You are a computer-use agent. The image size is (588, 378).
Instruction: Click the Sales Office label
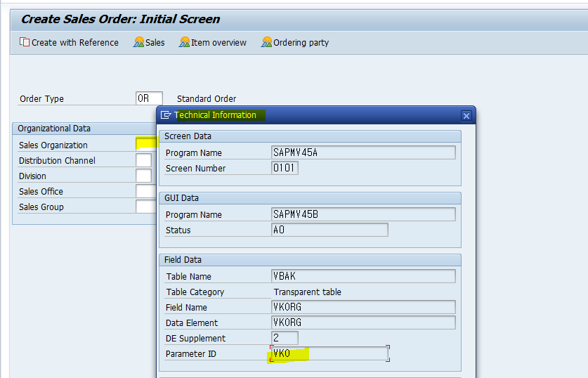tap(41, 191)
